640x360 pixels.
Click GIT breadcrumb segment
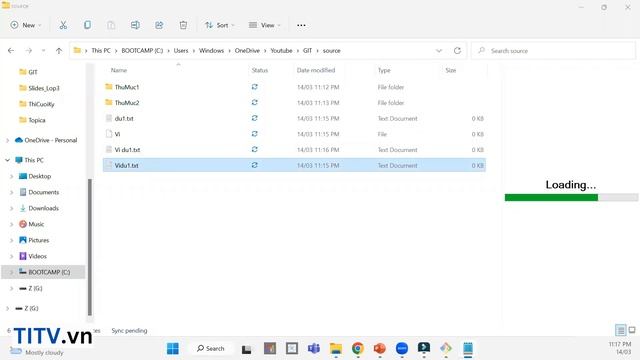307,51
